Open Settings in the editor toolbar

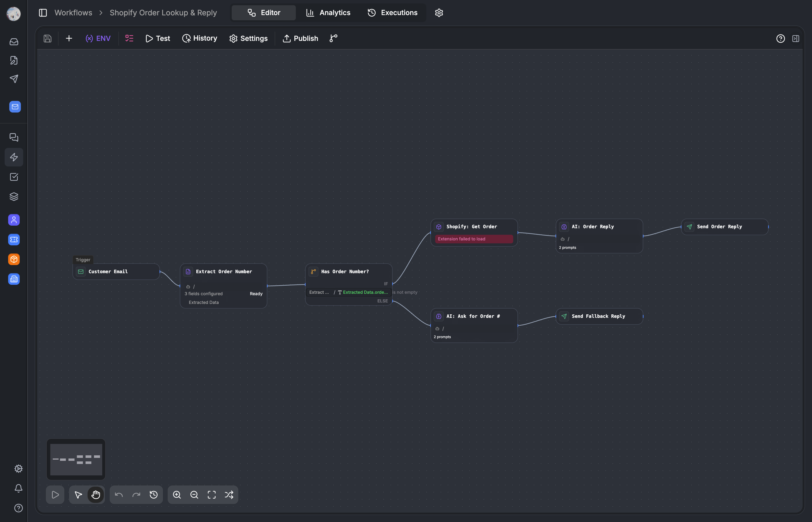point(249,38)
